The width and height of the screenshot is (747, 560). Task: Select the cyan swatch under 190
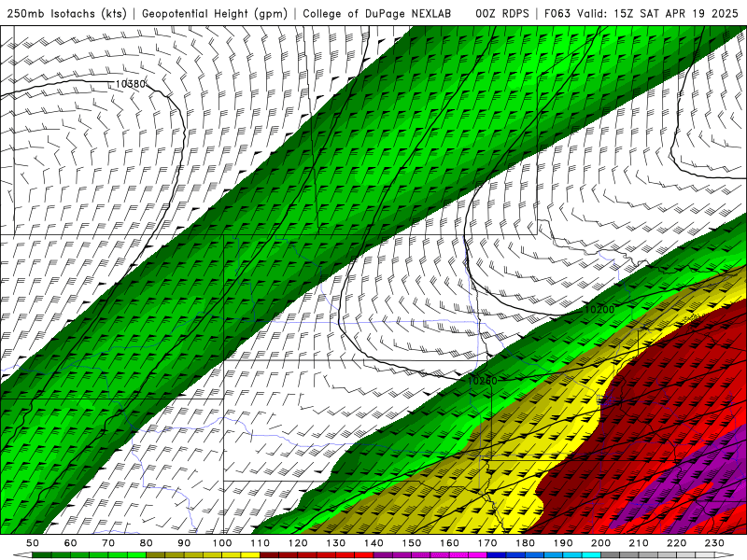click(572, 555)
